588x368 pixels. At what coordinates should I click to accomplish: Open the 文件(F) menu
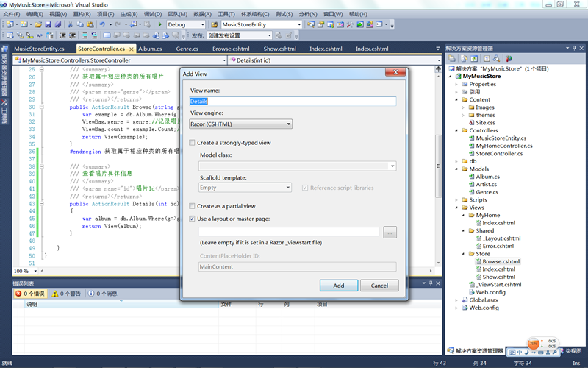coord(12,14)
